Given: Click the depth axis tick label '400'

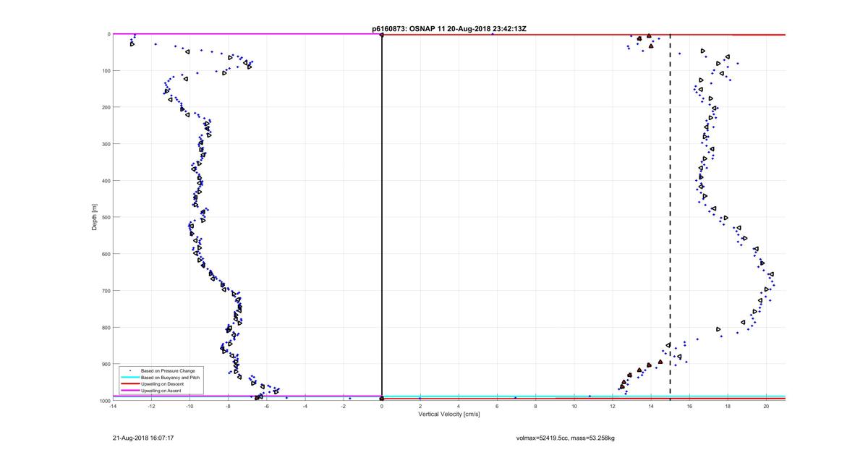Looking at the screenshot, I should (x=106, y=181).
